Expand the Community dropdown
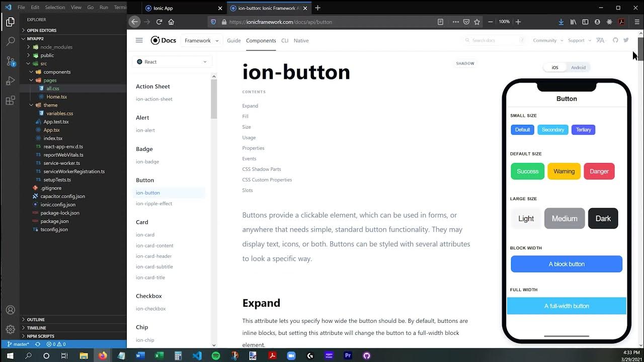 (x=547, y=40)
